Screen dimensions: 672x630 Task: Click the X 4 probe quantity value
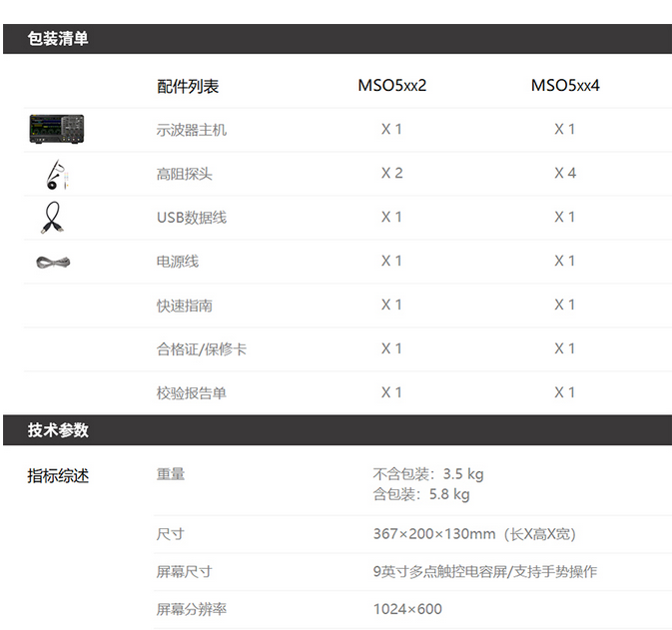coord(565,174)
